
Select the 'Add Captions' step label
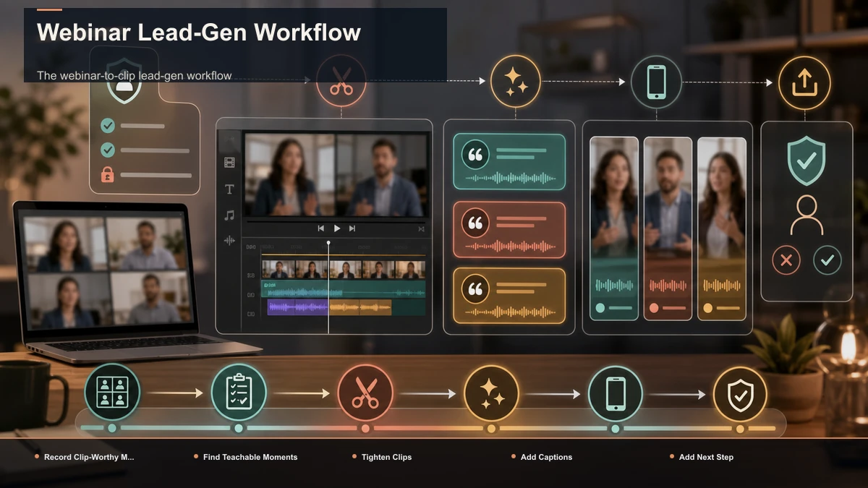click(546, 457)
